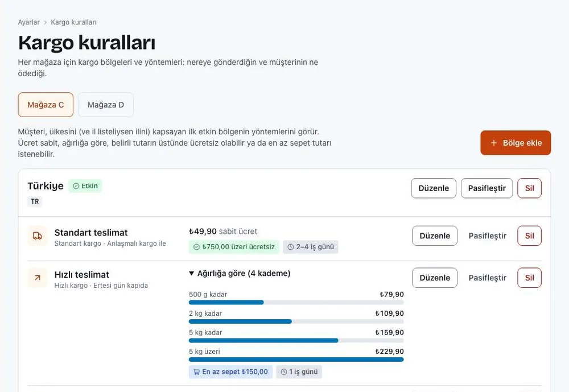Click the Hızlı teslimat title
569x392 pixels.
(81, 275)
